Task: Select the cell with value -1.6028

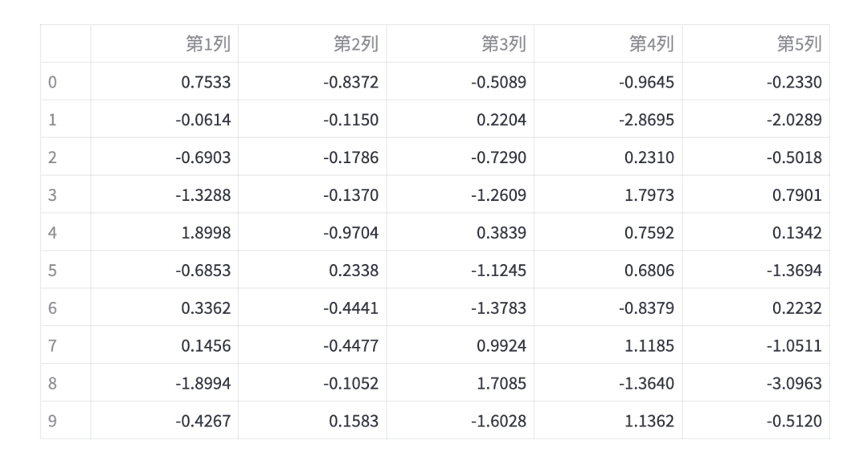Action: tap(460, 420)
